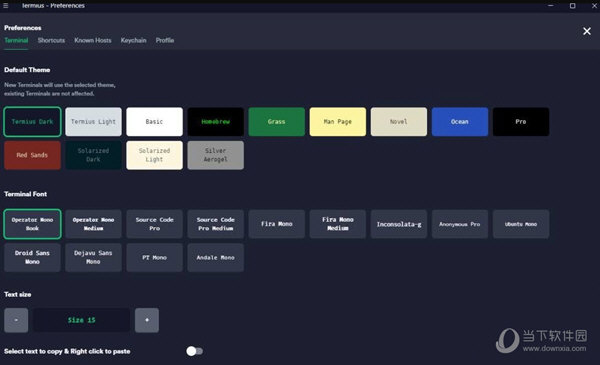
Task: Choose the Droid Sans Mono font
Action: [32, 257]
